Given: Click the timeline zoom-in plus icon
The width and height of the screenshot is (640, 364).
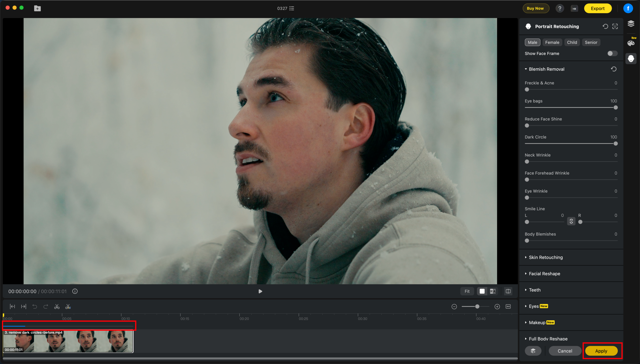Looking at the screenshot, I should point(497,307).
